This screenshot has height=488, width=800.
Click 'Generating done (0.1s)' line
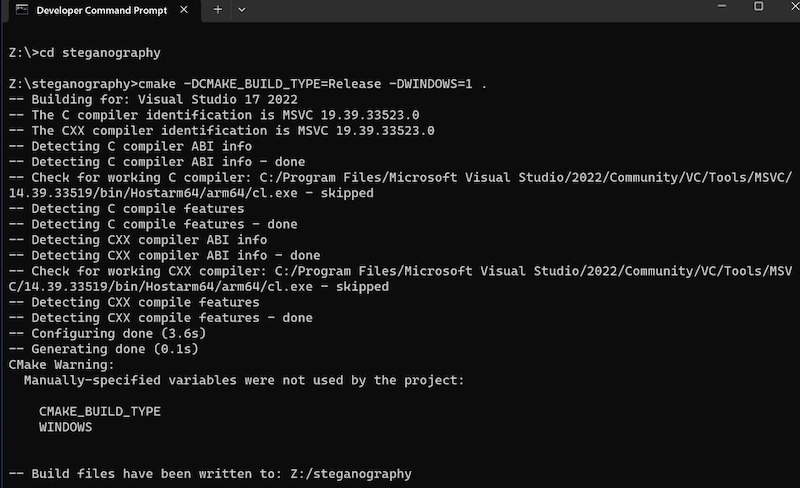[x=104, y=349]
